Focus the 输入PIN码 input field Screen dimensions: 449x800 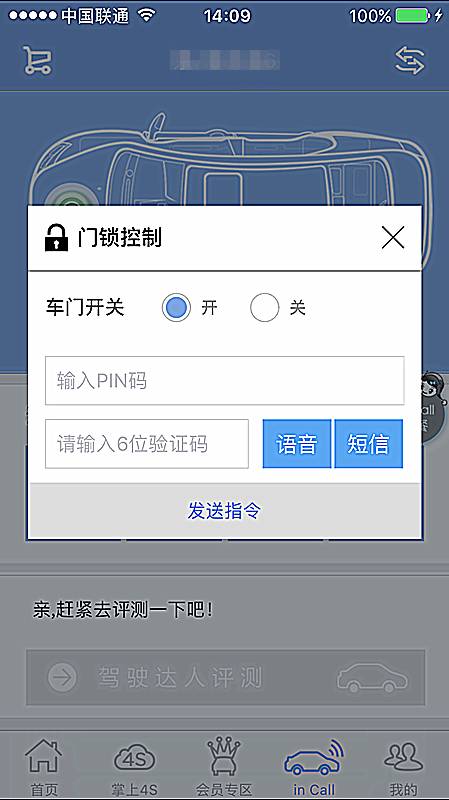point(224,381)
